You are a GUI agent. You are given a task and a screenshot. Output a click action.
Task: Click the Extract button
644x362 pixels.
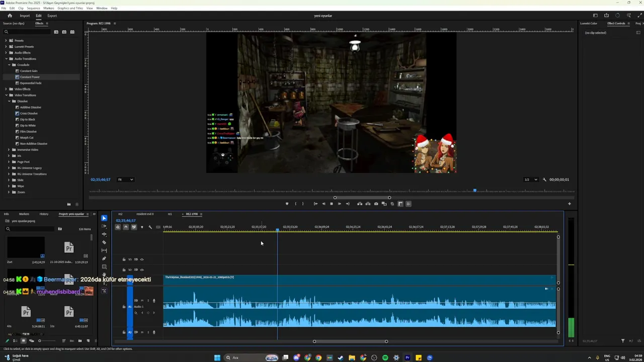(x=368, y=204)
